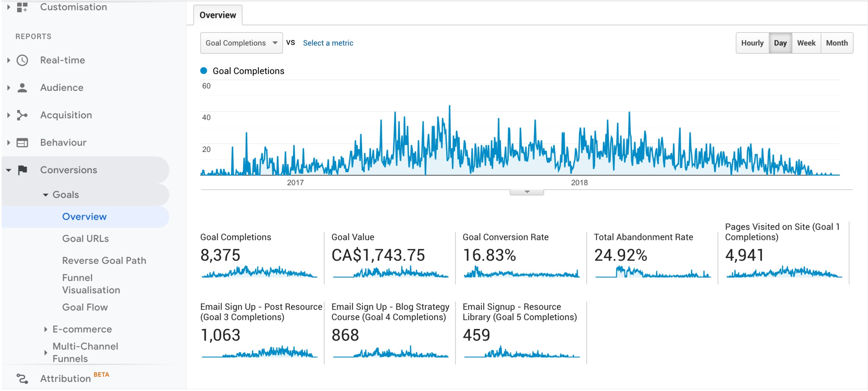Expand the Audience reports section

coord(8,88)
